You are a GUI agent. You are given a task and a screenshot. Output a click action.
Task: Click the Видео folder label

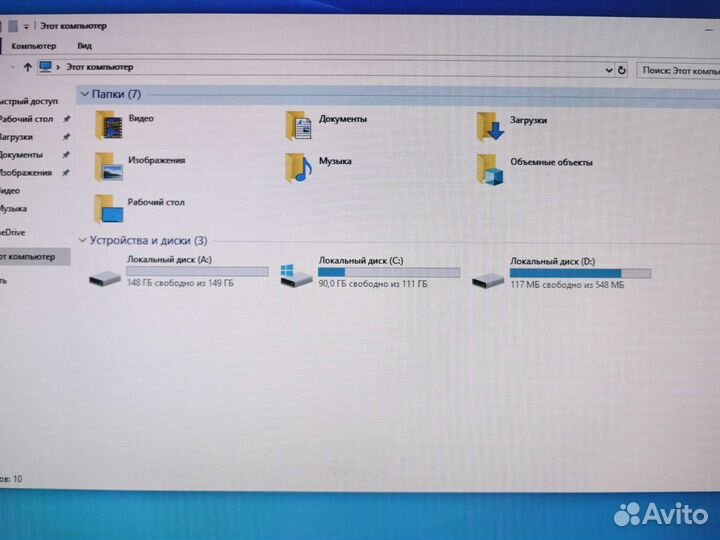(x=141, y=118)
